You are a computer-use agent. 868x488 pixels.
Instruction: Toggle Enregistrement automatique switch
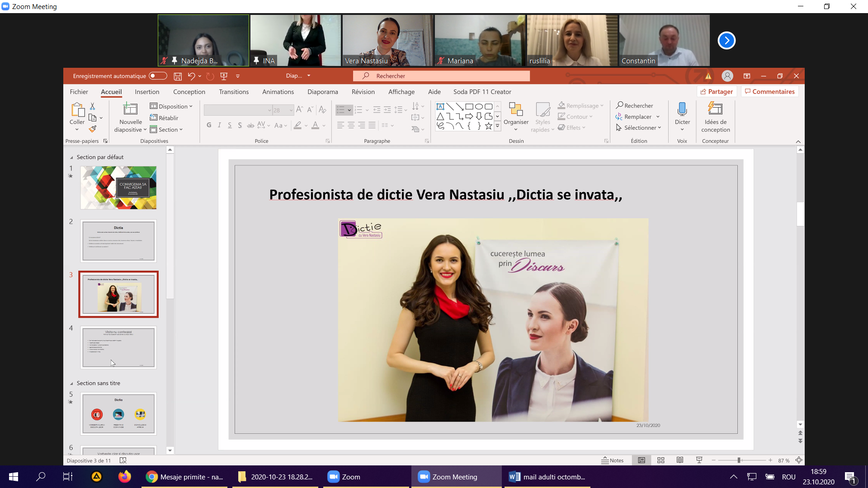pyautogui.click(x=158, y=76)
